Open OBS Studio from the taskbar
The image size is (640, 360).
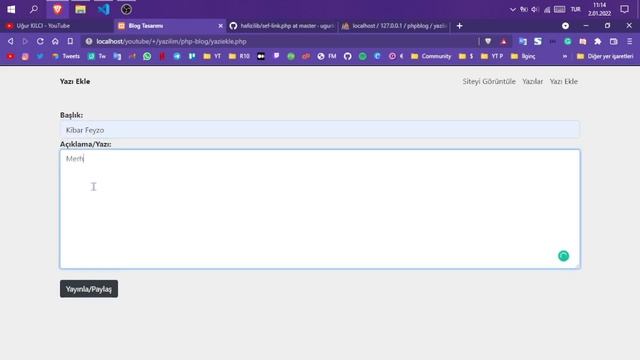[126, 9]
